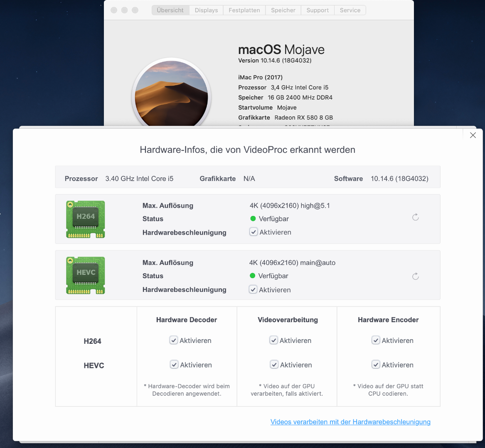Click the note 'Video auf der GPU statt CPU codieren'
485x448 pixels.
(x=388, y=390)
